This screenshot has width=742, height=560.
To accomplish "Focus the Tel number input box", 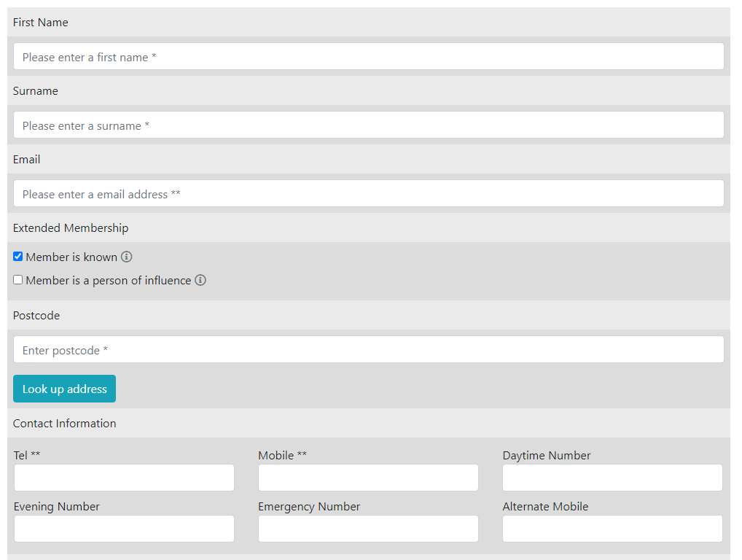I will click(x=124, y=478).
